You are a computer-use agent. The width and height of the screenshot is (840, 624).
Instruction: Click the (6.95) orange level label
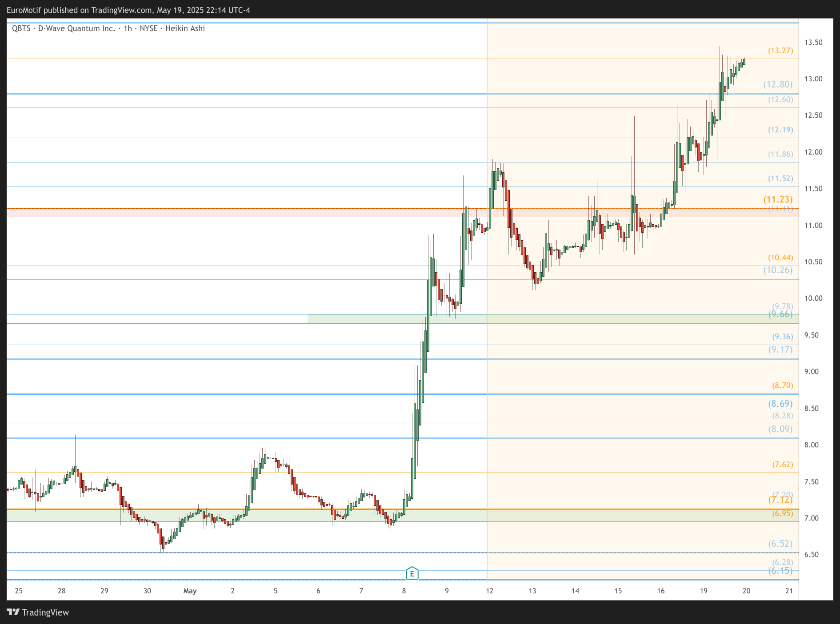click(x=782, y=513)
